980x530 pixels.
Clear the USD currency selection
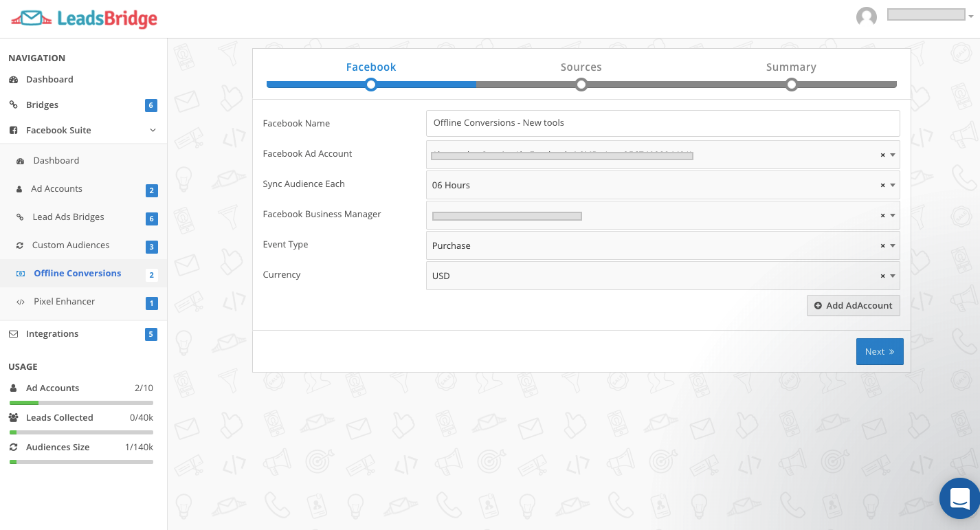[x=882, y=276]
